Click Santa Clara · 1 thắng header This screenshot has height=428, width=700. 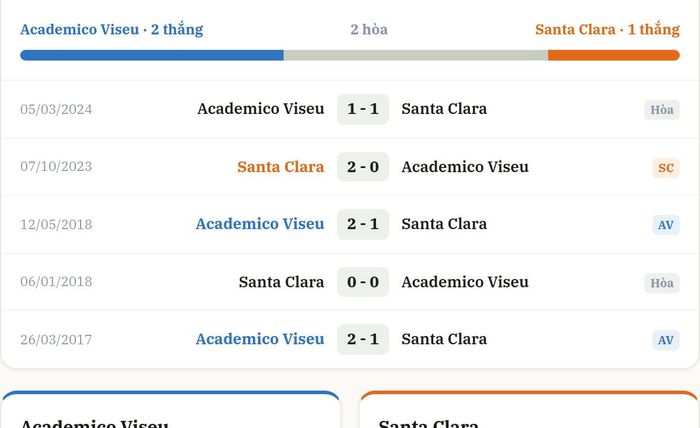coord(607,29)
